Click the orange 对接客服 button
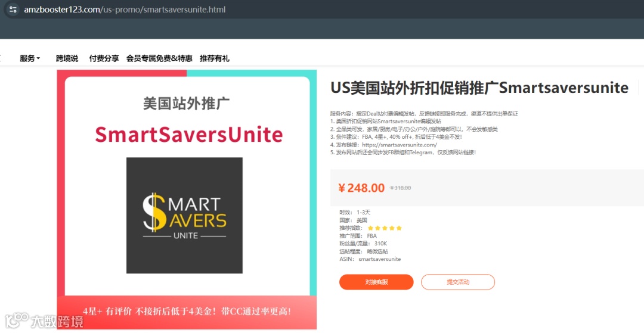This screenshot has height=333, width=644. [376, 282]
